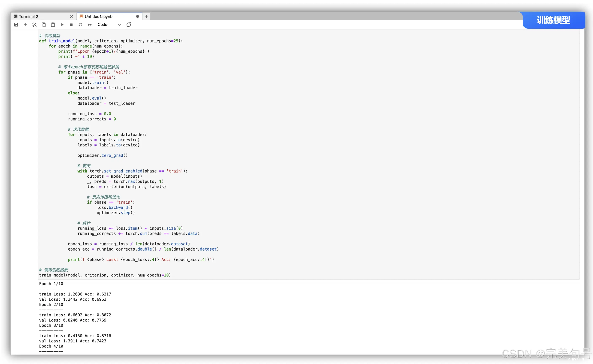The height and width of the screenshot is (364, 593).
Task: Click the 'dataloader = test_loader' line
Action: (x=106, y=104)
